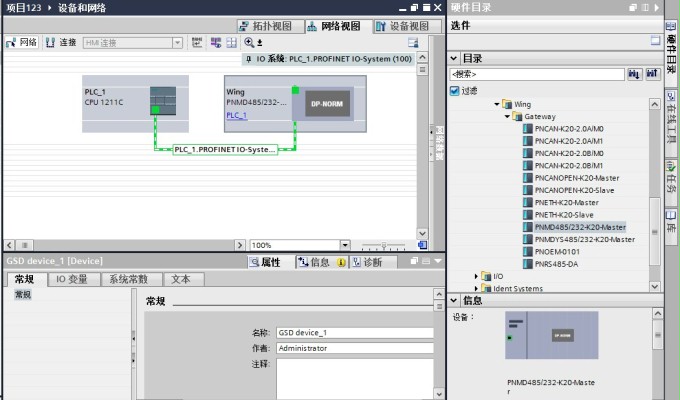
Task: Open the 信息 (Info) tab
Action: 321,262
